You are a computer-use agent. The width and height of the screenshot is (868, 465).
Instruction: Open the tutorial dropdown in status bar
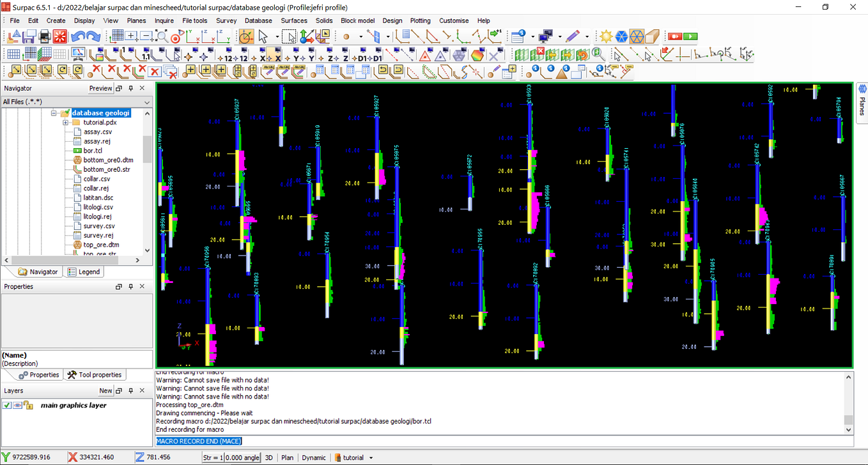coord(369,457)
